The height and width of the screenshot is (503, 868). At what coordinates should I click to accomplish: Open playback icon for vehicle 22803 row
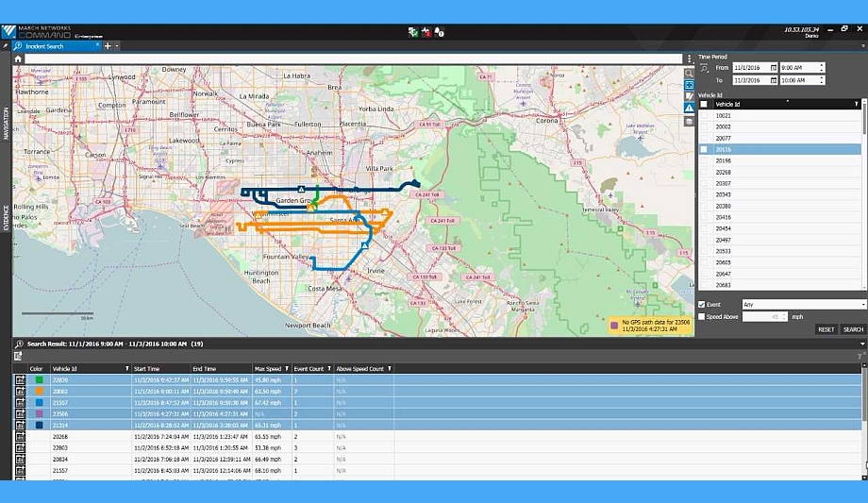pos(20,447)
